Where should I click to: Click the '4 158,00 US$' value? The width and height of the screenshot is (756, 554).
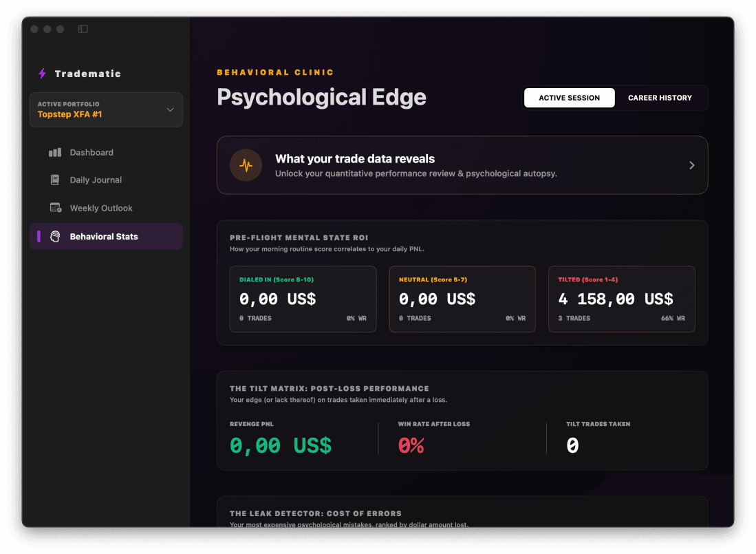click(616, 299)
